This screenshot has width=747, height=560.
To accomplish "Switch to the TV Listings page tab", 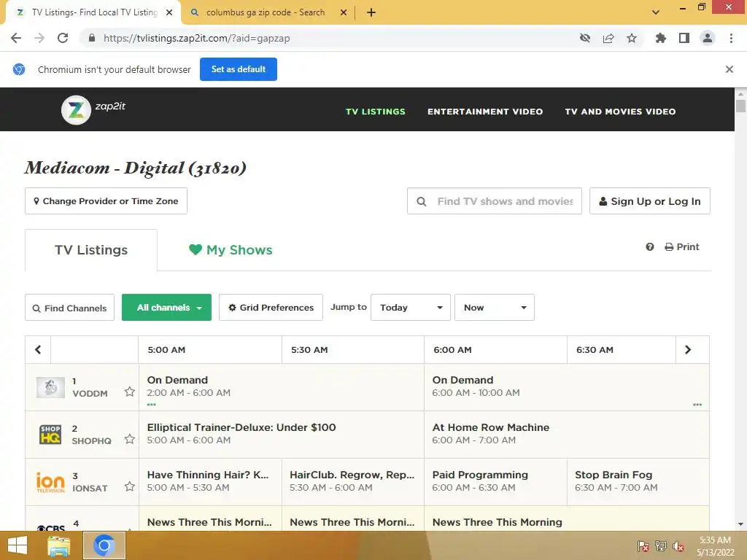I will coord(91,250).
